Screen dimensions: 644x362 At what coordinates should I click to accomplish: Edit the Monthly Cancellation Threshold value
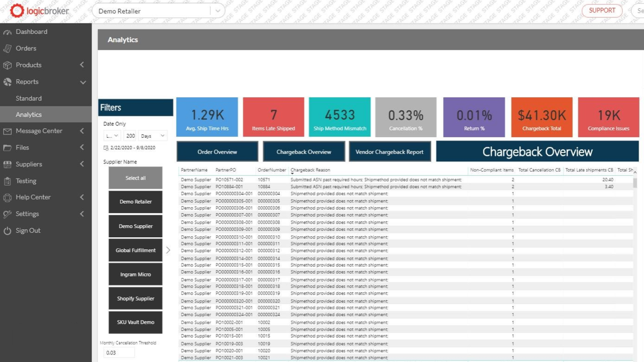(118, 352)
